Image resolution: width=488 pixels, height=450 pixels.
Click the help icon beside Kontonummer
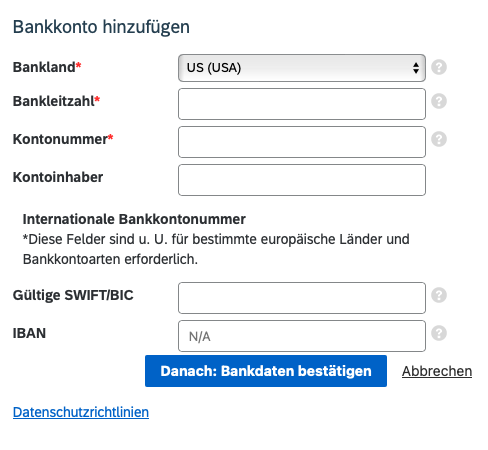439,139
